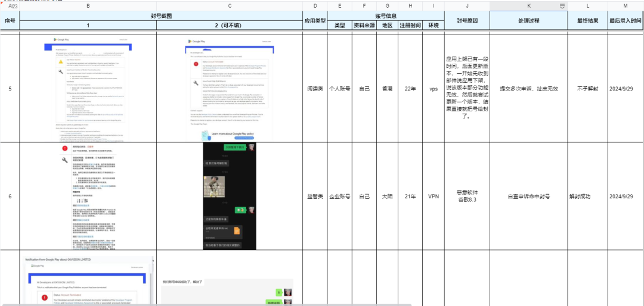Click the 封号原因 header cell
The image size is (644, 306).
point(467,20)
